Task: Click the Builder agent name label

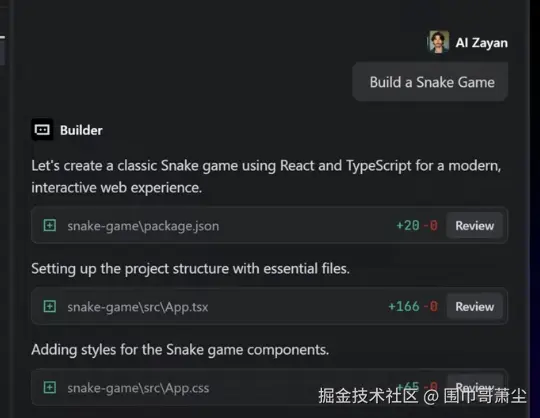Action: 81,130
